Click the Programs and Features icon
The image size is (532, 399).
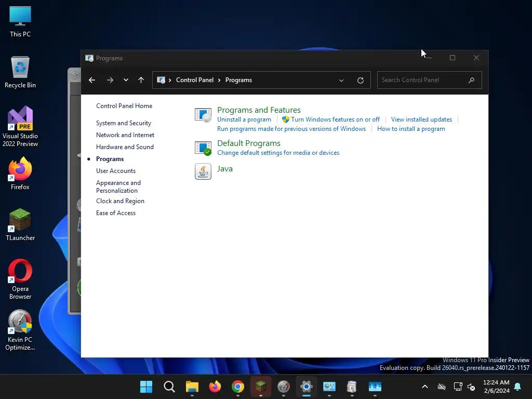click(203, 115)
